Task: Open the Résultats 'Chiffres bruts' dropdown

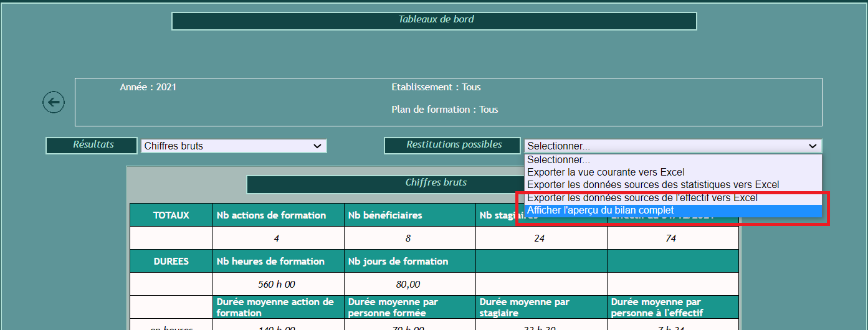Action: [x=234, y=146]
